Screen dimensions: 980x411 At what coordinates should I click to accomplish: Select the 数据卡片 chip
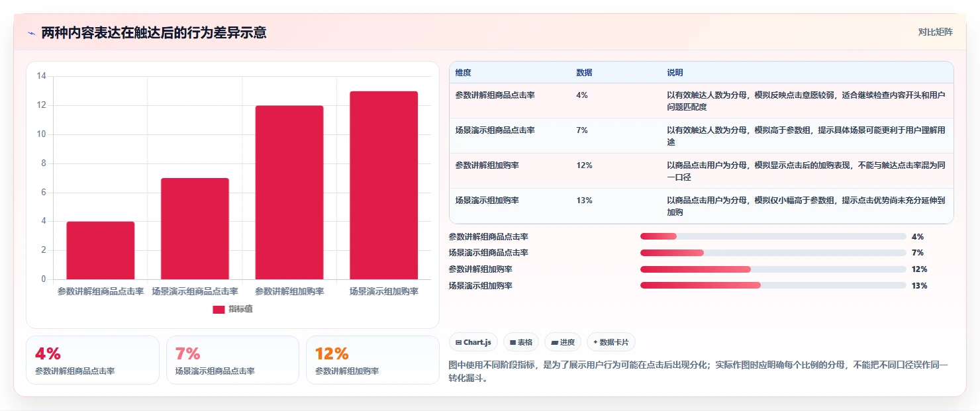click(611, 342)
